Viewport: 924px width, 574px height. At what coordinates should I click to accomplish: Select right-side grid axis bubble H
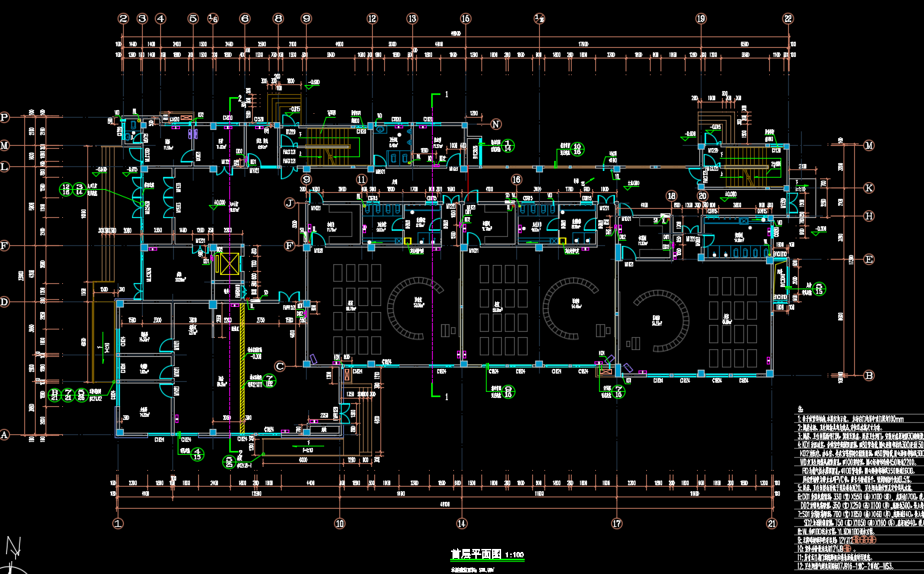[x=869, y=216]
